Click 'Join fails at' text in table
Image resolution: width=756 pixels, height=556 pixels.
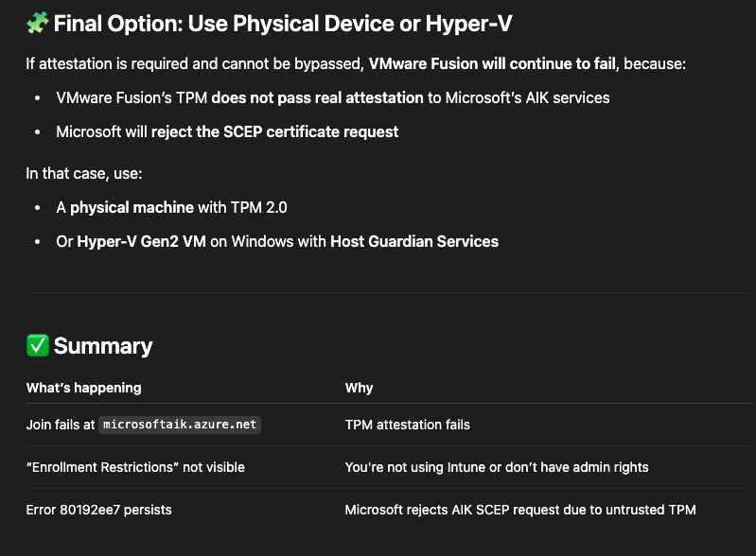coord(61,425)
